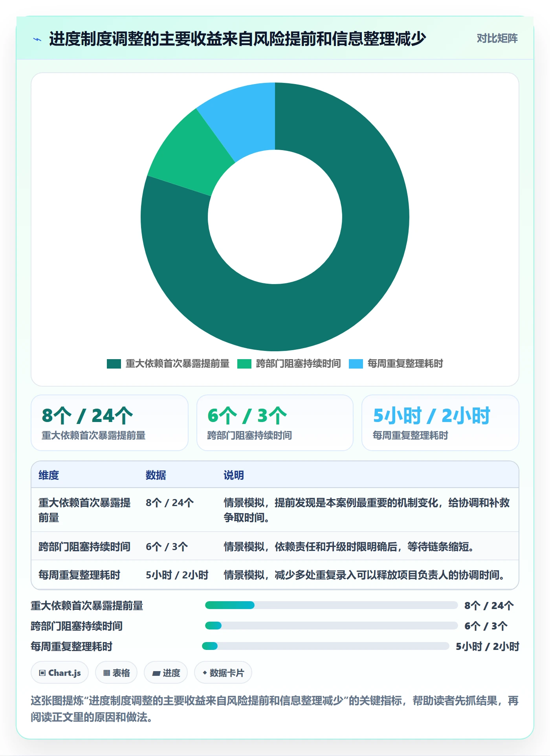Image resolution: width=550 pixels, height=756 pixels.
Task: Click the lightning icon beside the title
Action: point(37,39)
